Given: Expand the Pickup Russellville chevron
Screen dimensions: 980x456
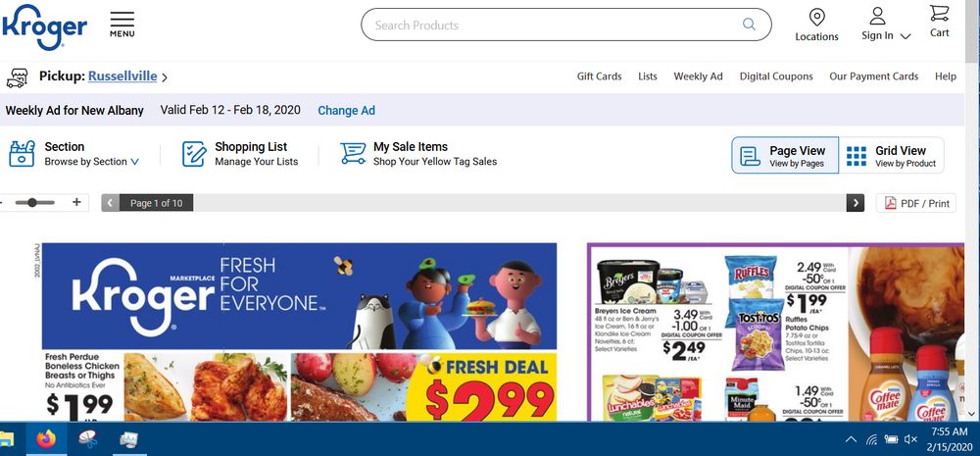Looking at the screenshot, I should (165, 77).
